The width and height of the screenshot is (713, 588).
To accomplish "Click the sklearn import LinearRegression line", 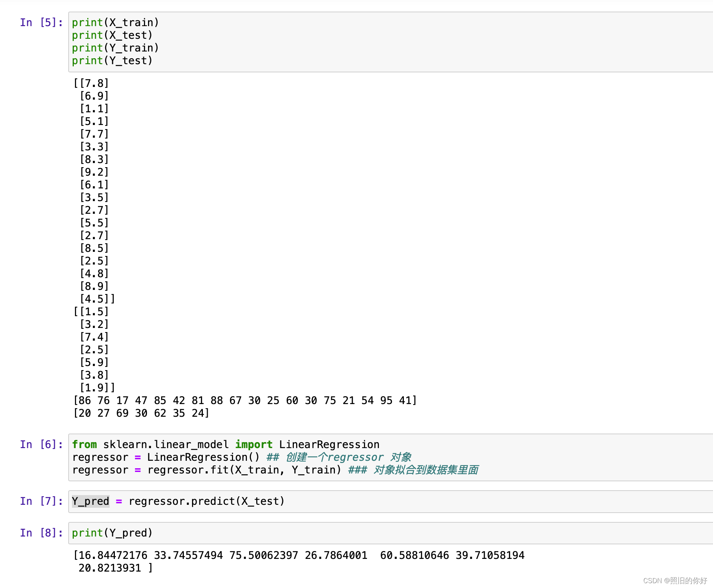I will click(226, 444).
